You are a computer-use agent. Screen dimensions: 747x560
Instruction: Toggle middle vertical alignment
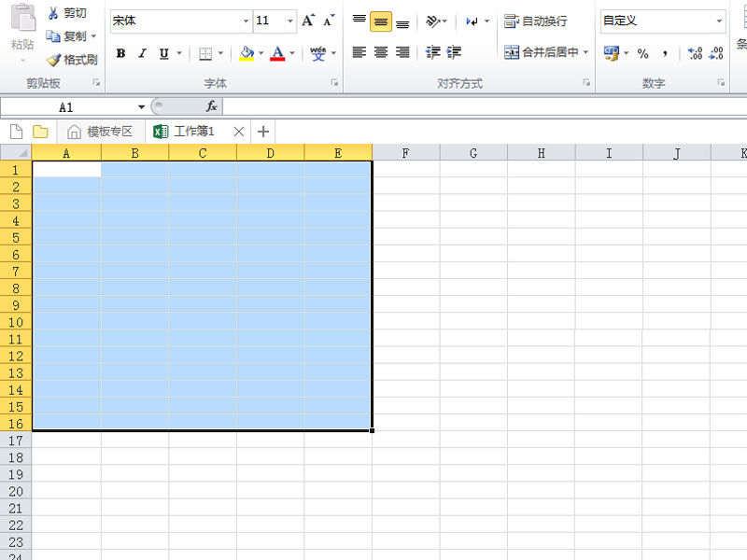(381, 21)
